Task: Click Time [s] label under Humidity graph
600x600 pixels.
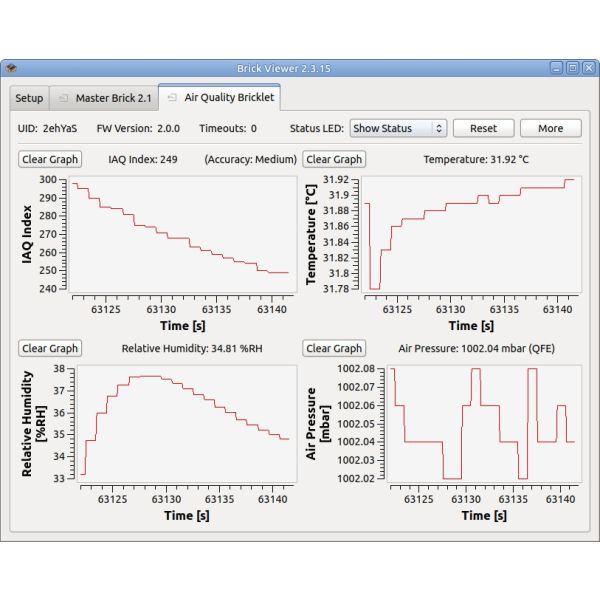Action: (x=187, y=515)
